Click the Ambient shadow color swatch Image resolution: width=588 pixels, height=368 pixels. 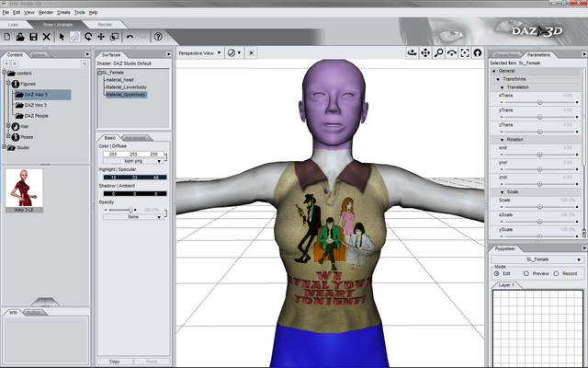[x=135, y=194]
